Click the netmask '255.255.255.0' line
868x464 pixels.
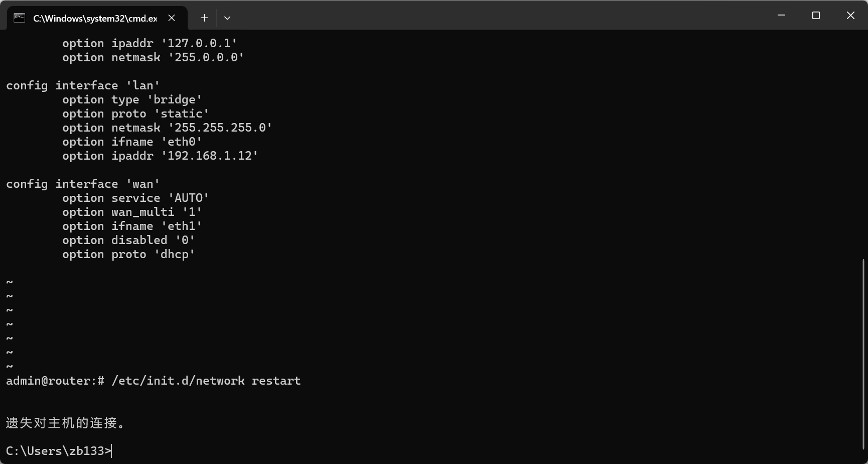(167, 128)
